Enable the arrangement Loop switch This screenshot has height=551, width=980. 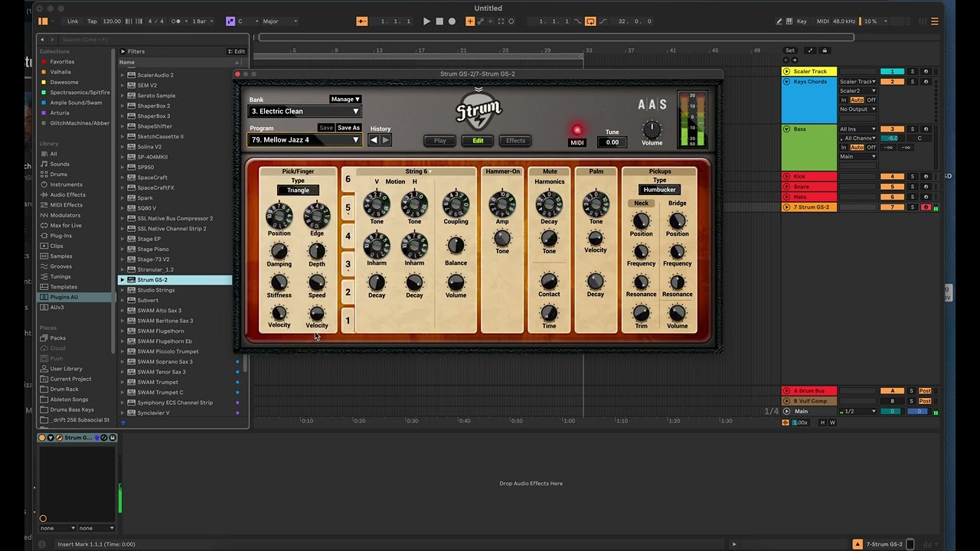[x=590, y=21]
